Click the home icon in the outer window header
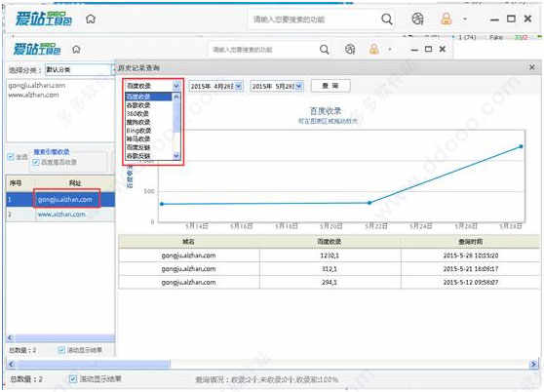Image resolution: width=544 pixels, height=392 pixels. tap(91, 20)
